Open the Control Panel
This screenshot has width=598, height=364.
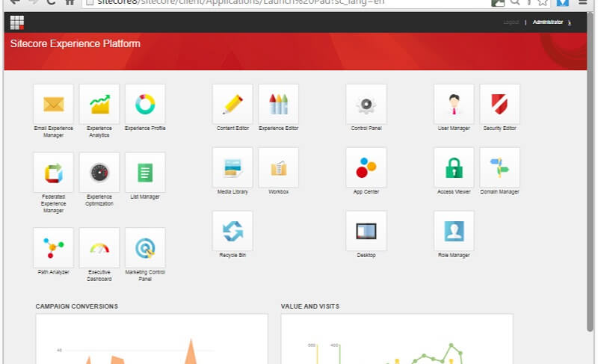366,104
